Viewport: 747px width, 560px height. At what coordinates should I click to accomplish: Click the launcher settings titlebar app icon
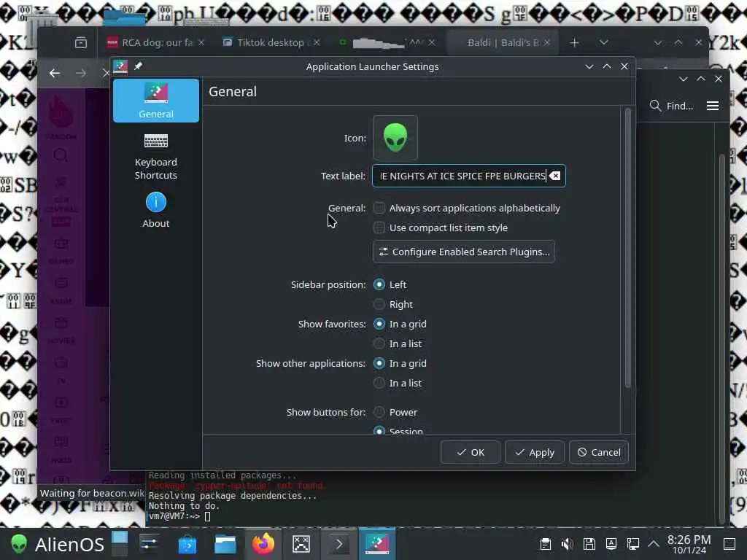click(120, 66)
